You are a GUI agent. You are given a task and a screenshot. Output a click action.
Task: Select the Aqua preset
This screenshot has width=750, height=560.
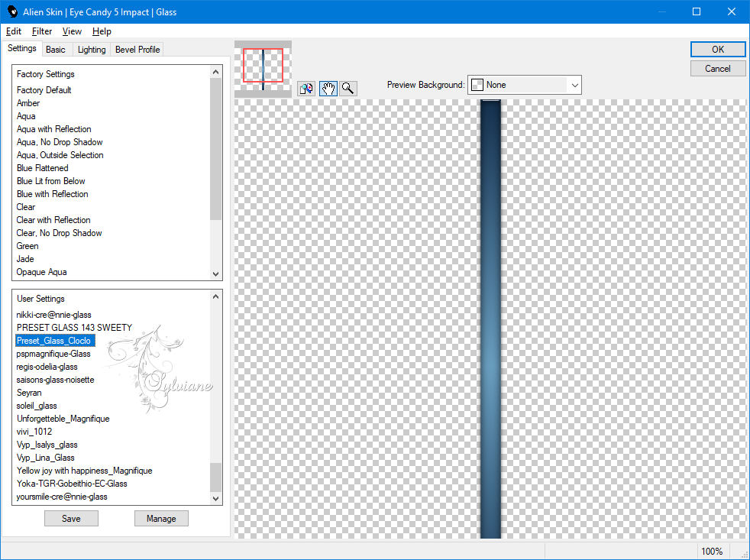point(26,116)
